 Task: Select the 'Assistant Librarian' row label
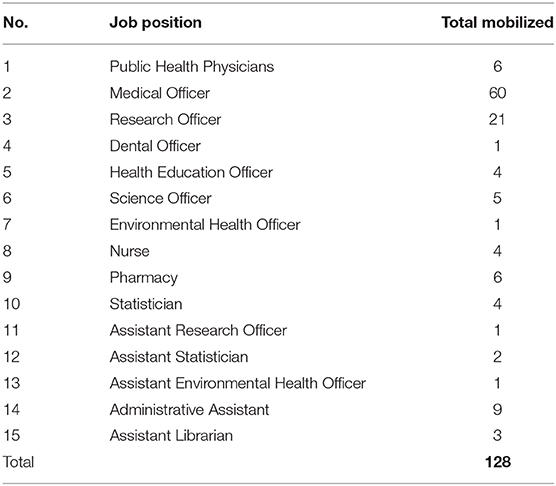(x=171, y=436)
